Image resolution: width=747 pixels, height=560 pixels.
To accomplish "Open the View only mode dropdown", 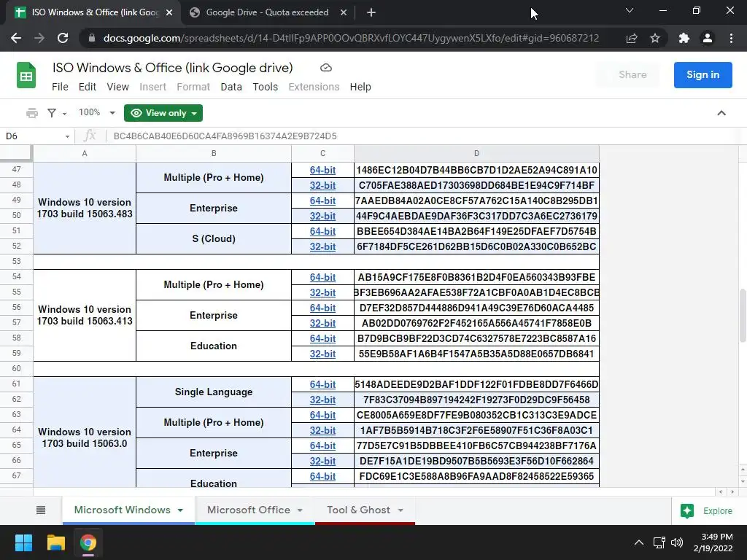I will tap(163, 113).
